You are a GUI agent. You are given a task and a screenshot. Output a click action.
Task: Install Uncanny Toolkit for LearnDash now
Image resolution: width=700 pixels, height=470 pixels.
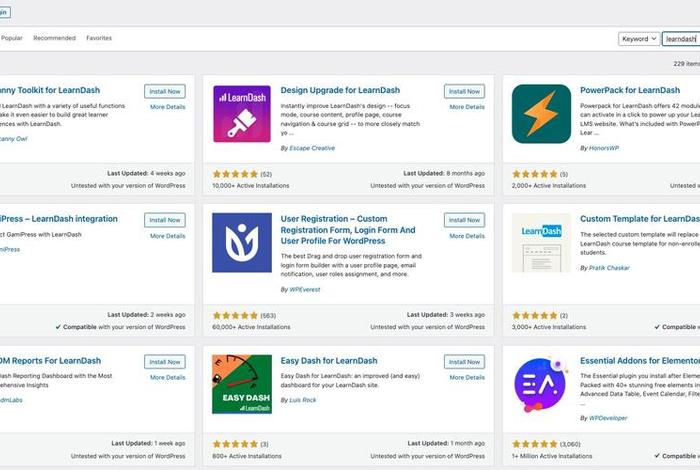165,91
